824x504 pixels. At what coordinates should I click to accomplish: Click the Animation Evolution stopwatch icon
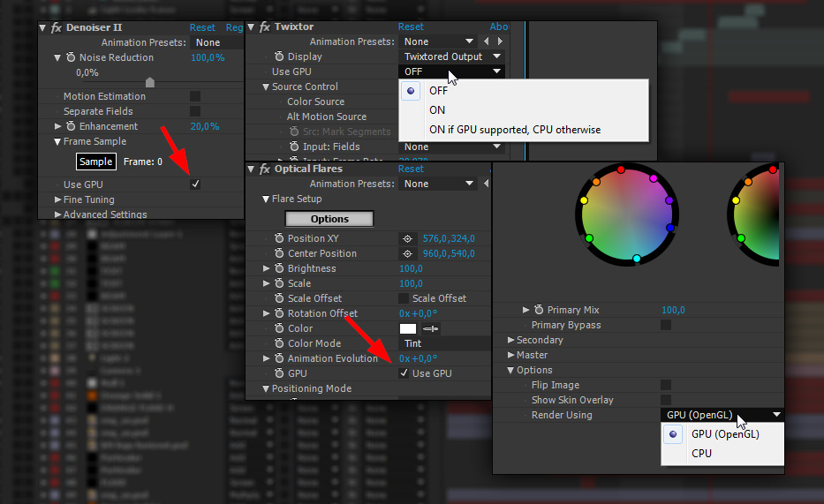point(279,358)
